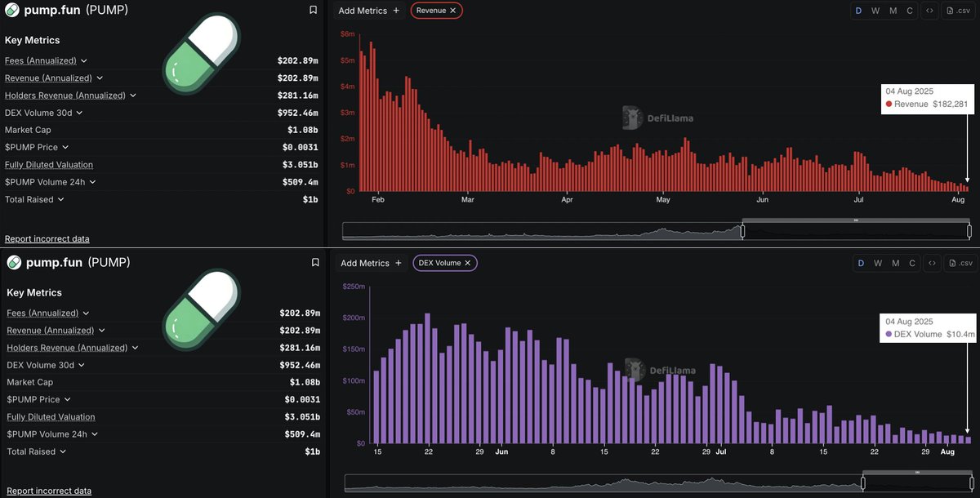Remove the Revenue metric chip
The height and width of the screenshot is (498, 980).
click(x=455, y=11)
